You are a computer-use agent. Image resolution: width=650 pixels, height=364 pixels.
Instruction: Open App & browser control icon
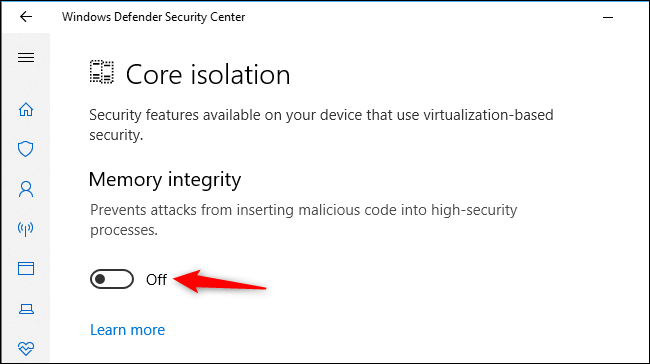pyautogui.click(x=26, y=268)
